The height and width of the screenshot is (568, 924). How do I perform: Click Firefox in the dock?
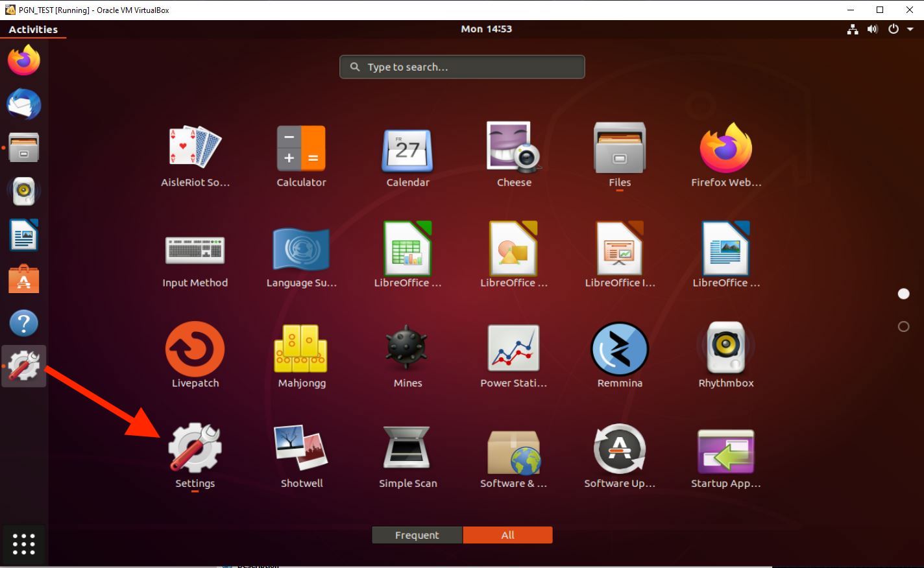click(x=24, y=60)
